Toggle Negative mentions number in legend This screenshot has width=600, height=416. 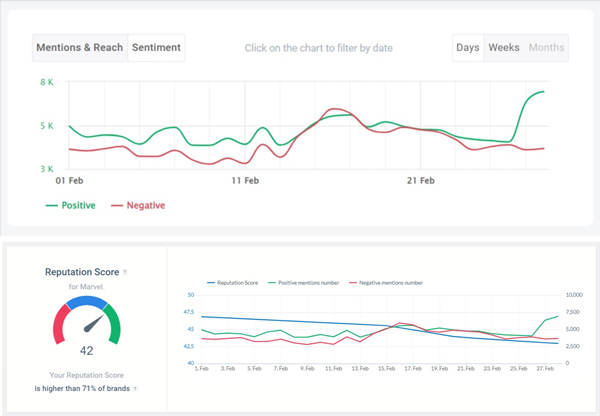[x=386, y=283]
